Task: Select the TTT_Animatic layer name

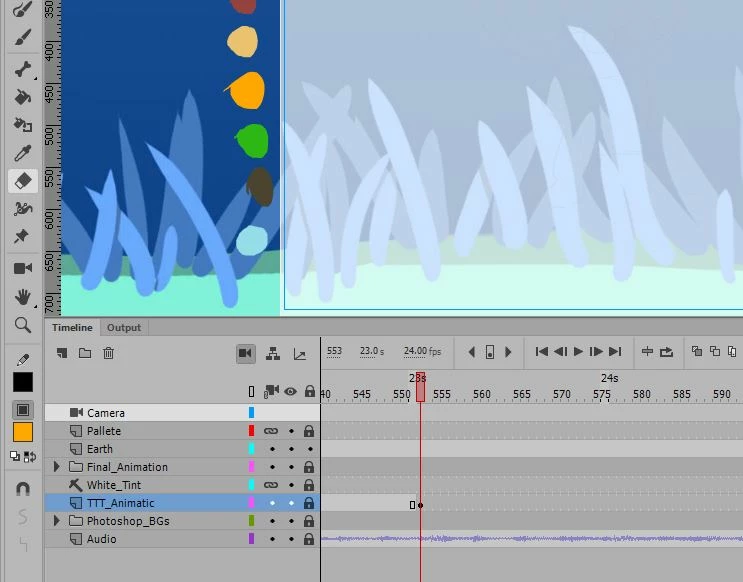Action: (x=121, y=503)
